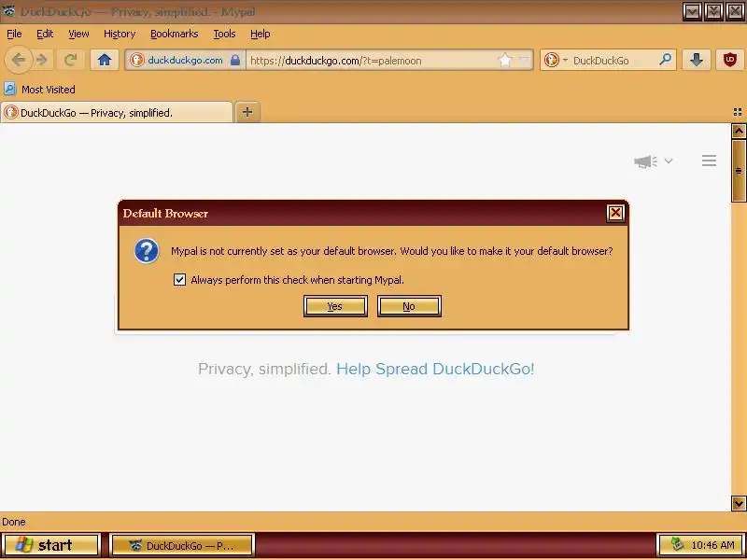Uncheck Always perform this check checkbox
The width and height of the screenshot is (747, 560).
179,279
